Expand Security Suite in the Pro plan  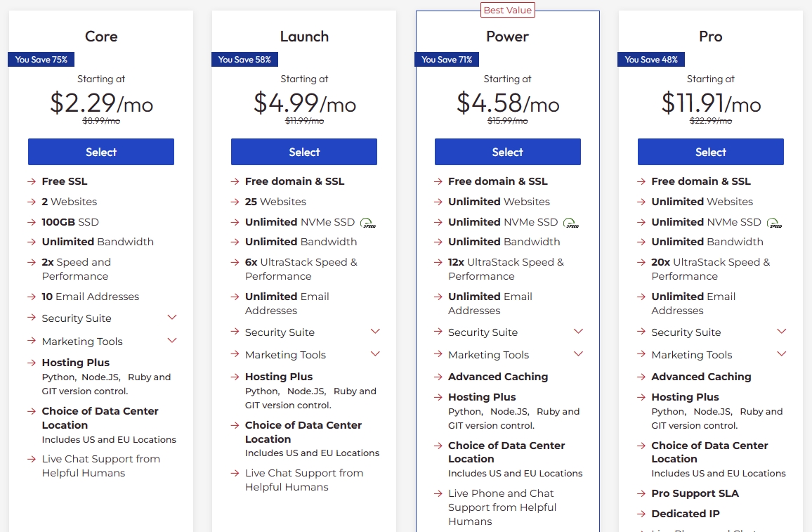[x=781, y=332]
